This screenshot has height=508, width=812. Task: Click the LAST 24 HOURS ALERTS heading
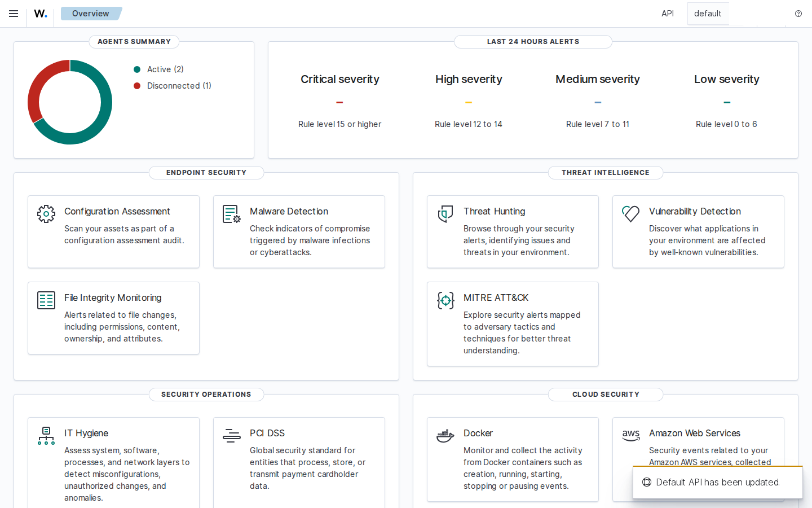click(533, 42)
